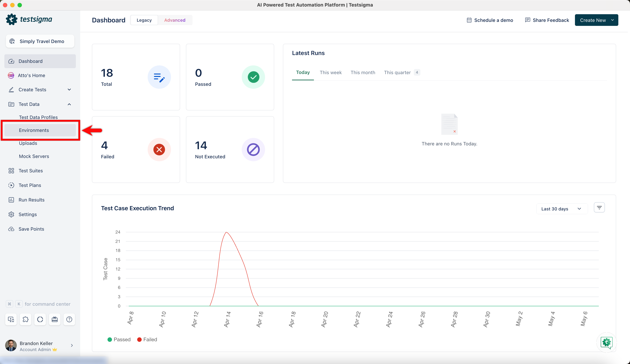Open Atto's Home robot icon
The width and height of the screenshot is (630, 364).
click(x=11, y=75)
